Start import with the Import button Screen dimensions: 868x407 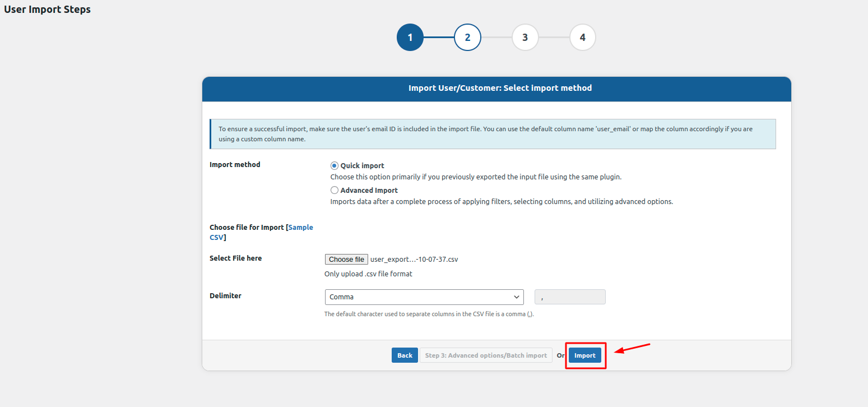[x=585, y=355]
